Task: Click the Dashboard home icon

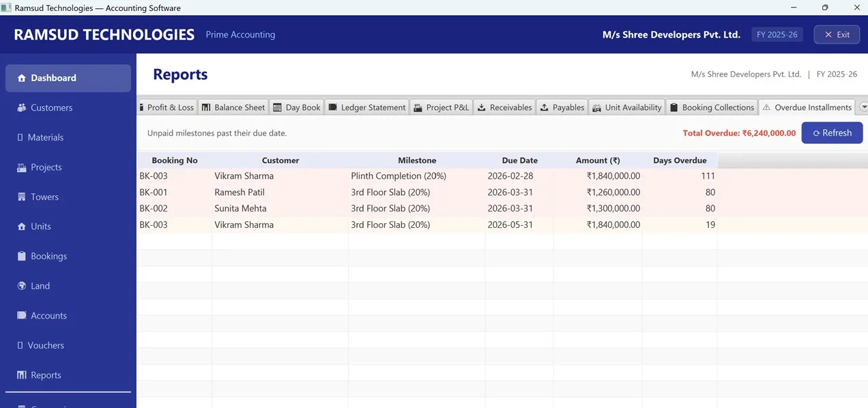Action: [22, 78]
